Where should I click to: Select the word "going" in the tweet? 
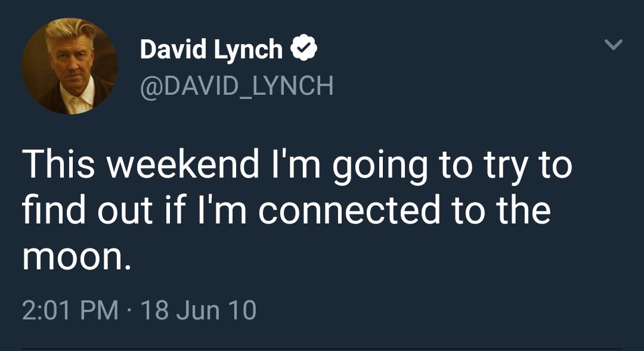pyautogui.click(x=380, y=167)
